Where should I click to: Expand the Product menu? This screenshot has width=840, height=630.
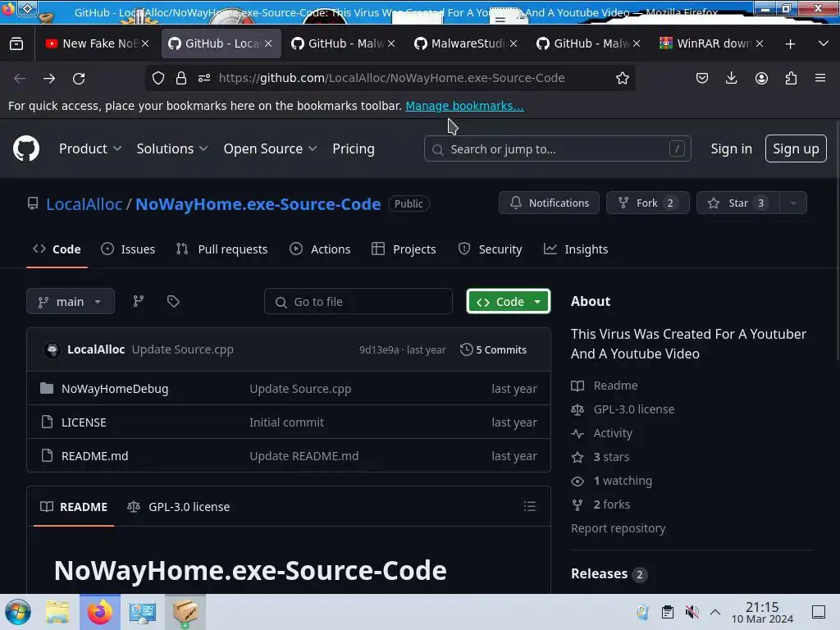[90, 148]
